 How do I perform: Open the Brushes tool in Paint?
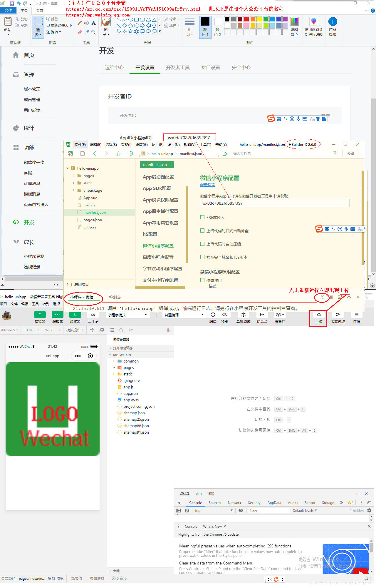pos(106,27)
